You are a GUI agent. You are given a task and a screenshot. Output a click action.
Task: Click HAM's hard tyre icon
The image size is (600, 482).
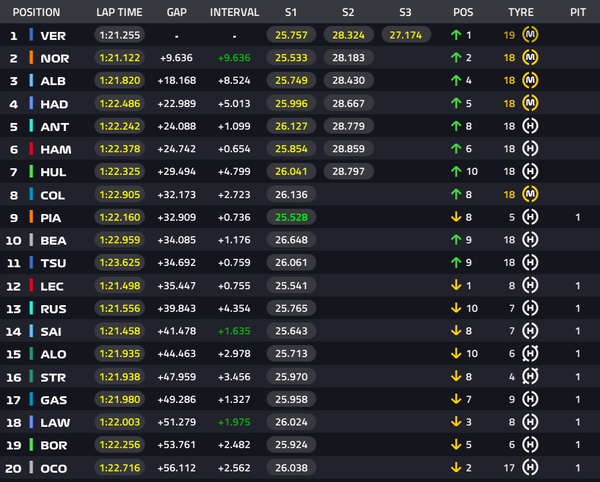[530, 148]
